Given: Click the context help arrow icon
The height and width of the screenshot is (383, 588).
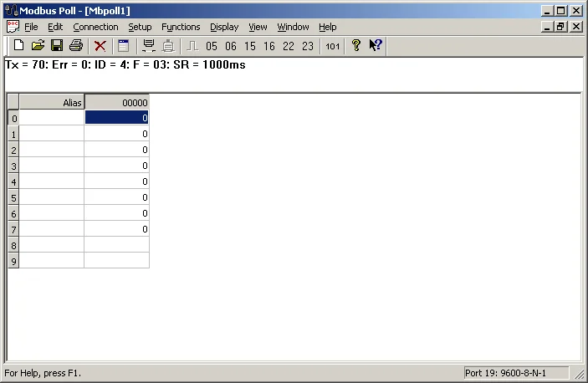Looking at the screenshot, I should coord(376,46).
